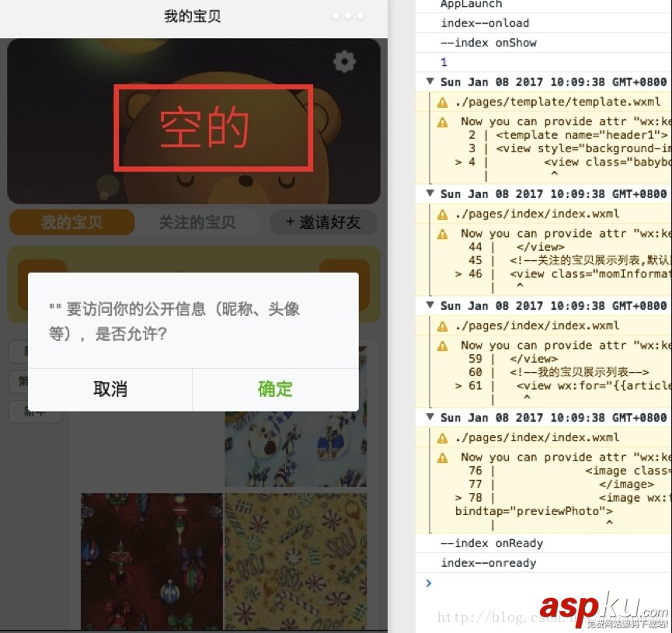Open the yellow candy pattern photo

click(x=296, y=562)
